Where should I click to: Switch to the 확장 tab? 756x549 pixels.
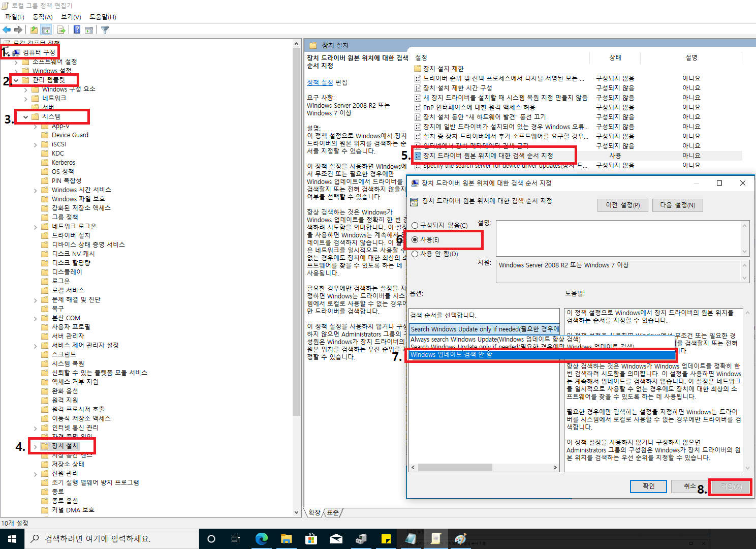tap(314, 512)
